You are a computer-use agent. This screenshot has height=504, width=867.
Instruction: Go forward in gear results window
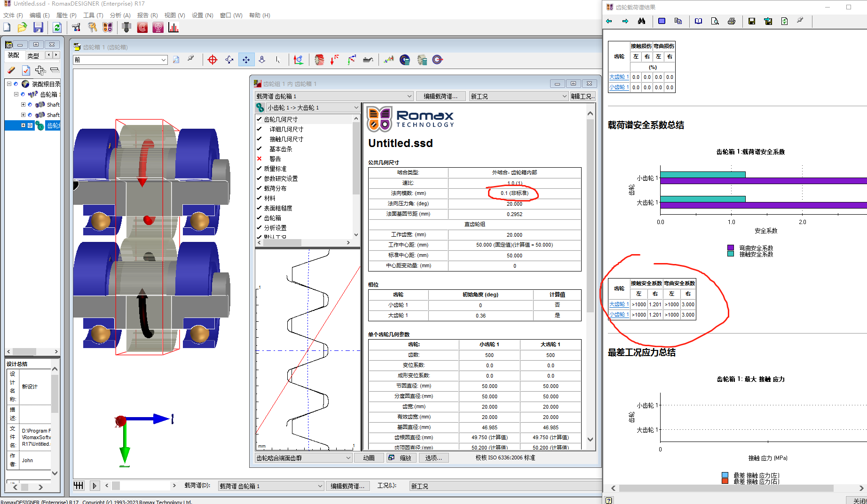[625, 21]
